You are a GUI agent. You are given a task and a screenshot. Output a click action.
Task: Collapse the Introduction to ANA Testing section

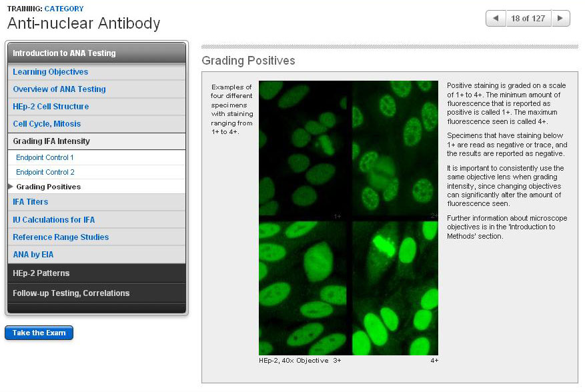coord(97,53)
